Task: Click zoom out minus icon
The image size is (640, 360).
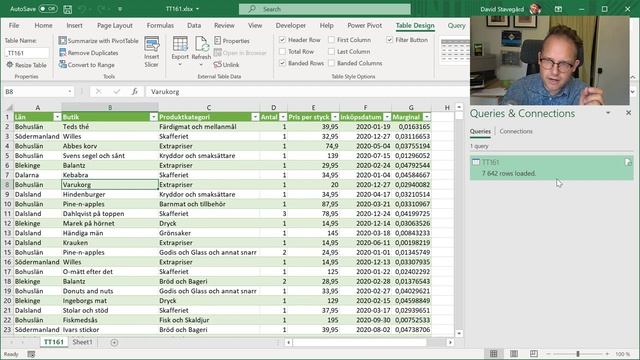Action: [548, 354]
